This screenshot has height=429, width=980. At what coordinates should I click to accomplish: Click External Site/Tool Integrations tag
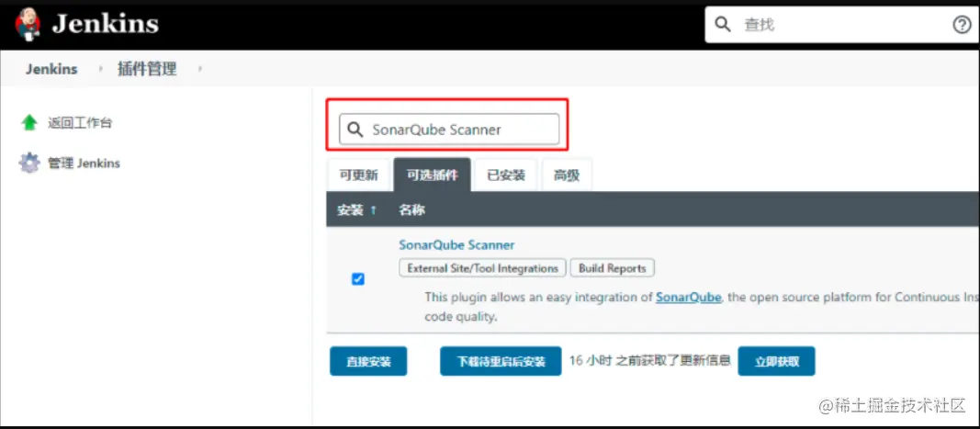point(482,268)
